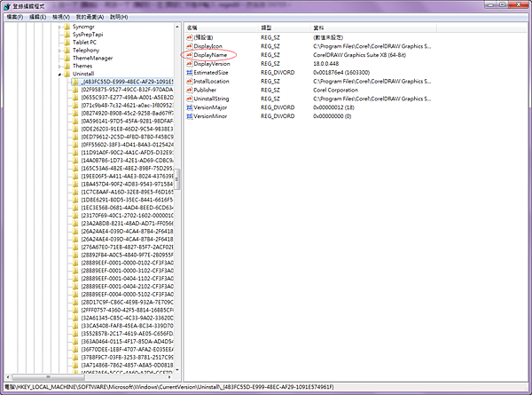Click folder icon of {02F95875-9527 key

click(75, 90)
